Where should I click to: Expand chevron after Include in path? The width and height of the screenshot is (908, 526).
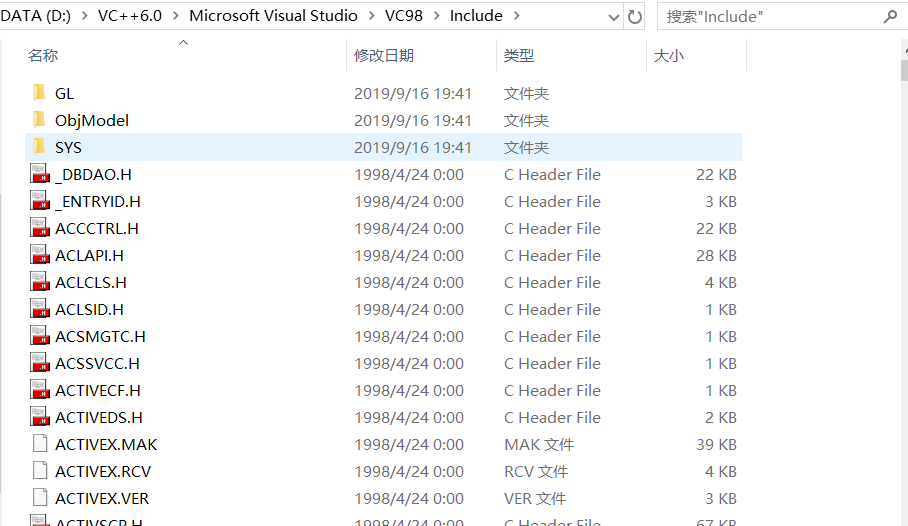(x=517, y=16)
